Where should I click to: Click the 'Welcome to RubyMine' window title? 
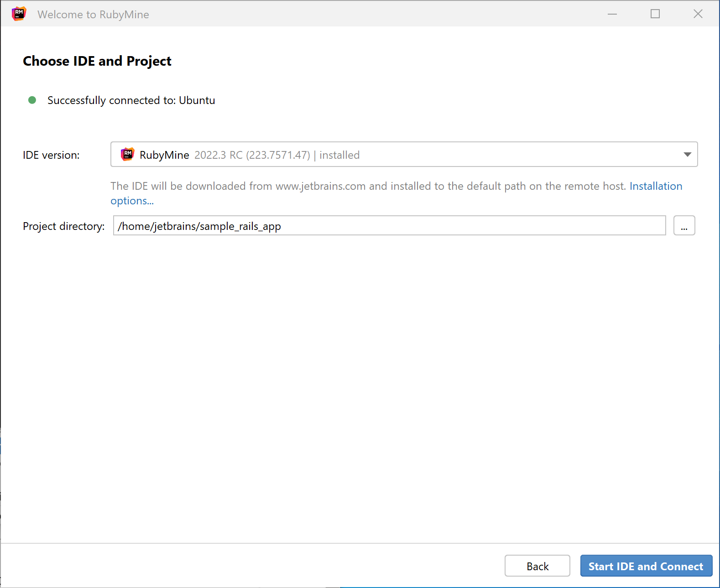[93, 15]
